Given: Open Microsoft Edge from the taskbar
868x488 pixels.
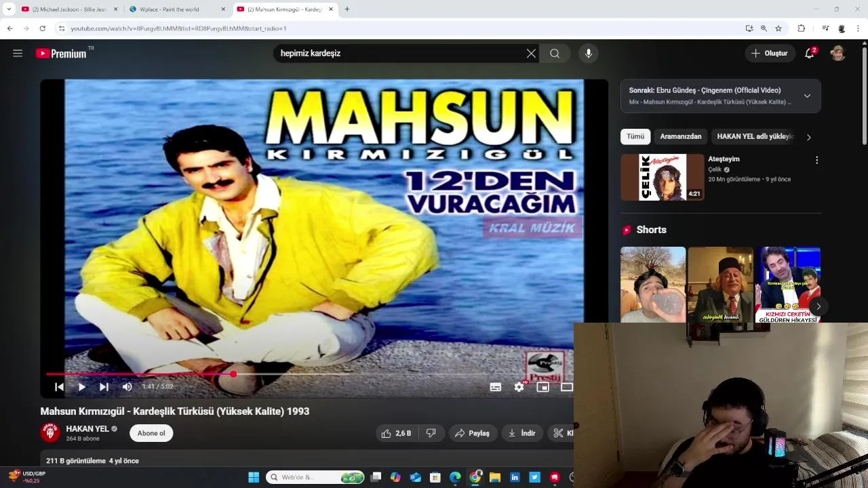Looking at the screenshot, I should pyautogui.click(x=455, y=477).
